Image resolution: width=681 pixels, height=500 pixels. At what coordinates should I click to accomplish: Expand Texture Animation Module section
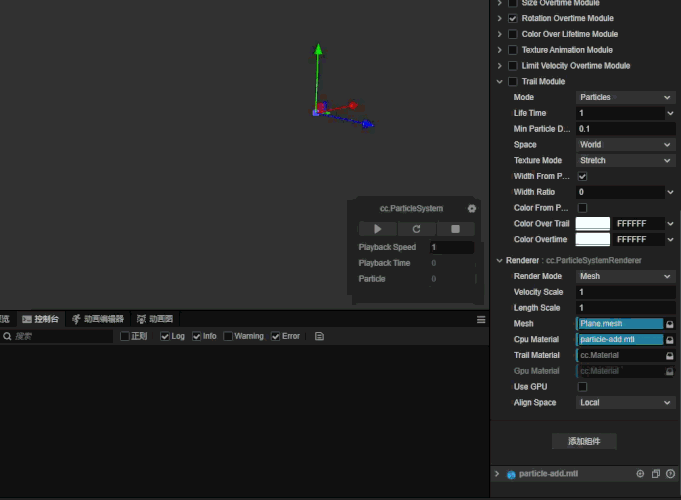click(x=499, y=50)
